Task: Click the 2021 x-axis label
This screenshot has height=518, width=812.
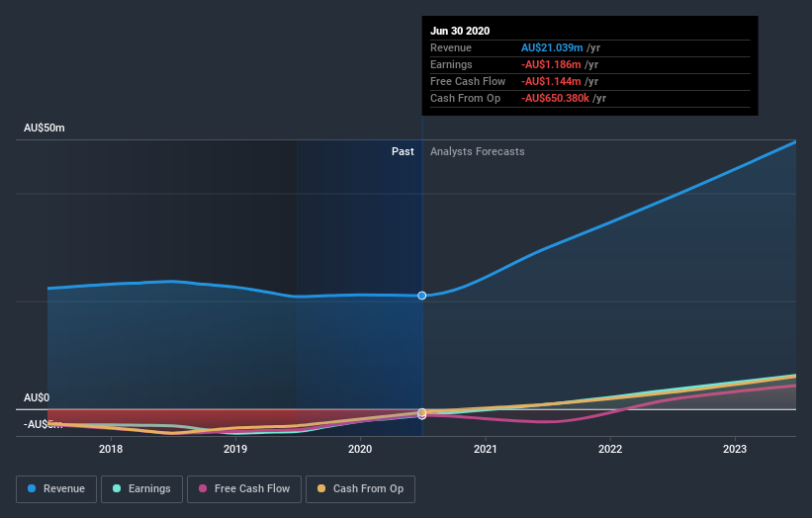Action: click(486, 449)
